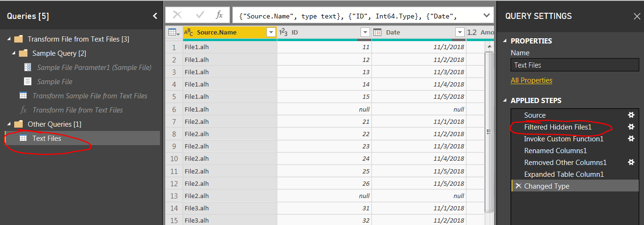The width and height of the screenshot is (644, 225).
Task: Select row number 1 in the grid
Action: [x=174, y=47]
